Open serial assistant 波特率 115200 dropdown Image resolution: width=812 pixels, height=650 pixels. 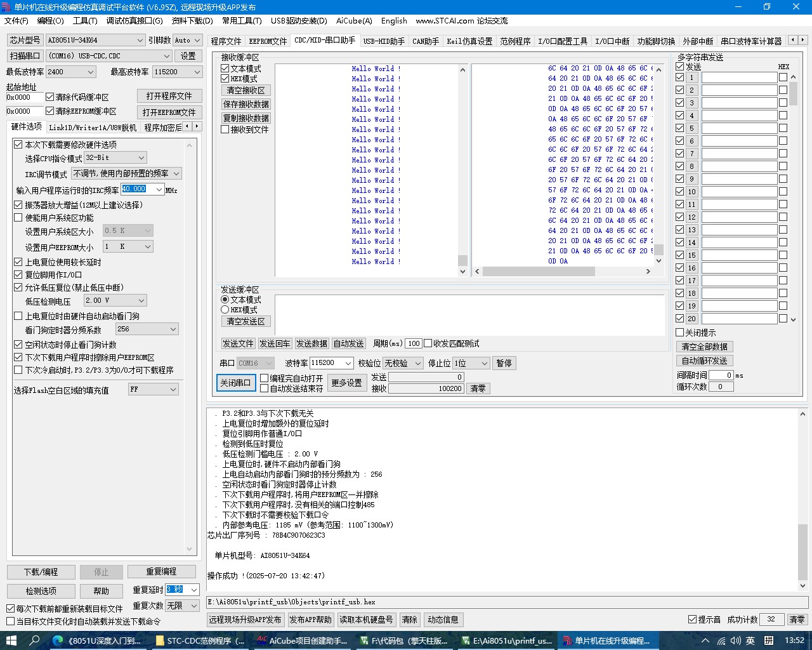pos(331,363)
